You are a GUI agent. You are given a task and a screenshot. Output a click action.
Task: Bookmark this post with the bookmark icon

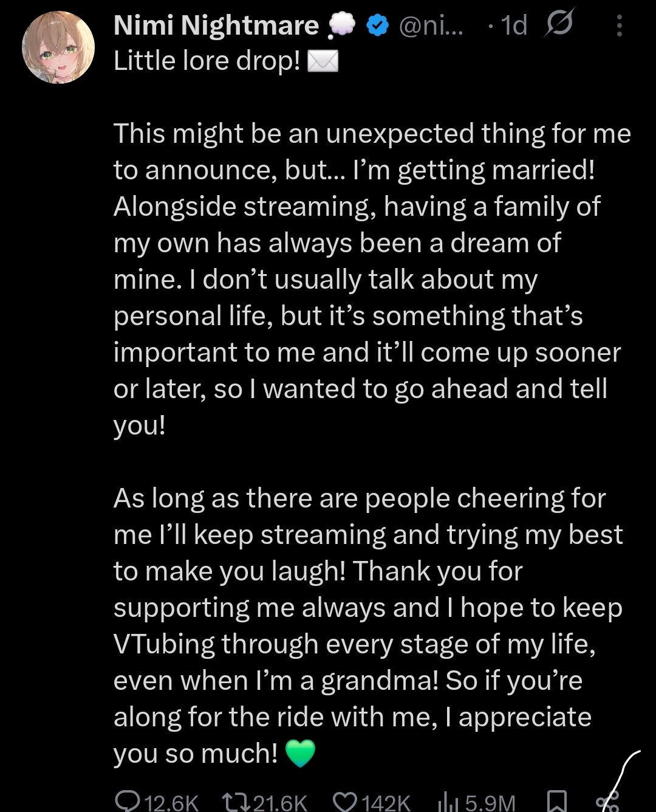coord(557,802)
